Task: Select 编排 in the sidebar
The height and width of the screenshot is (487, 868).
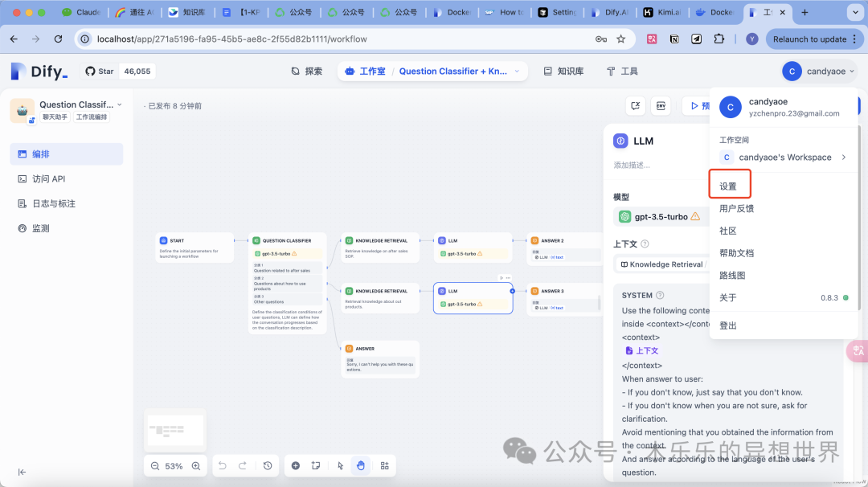Action: tap(67, 153)
